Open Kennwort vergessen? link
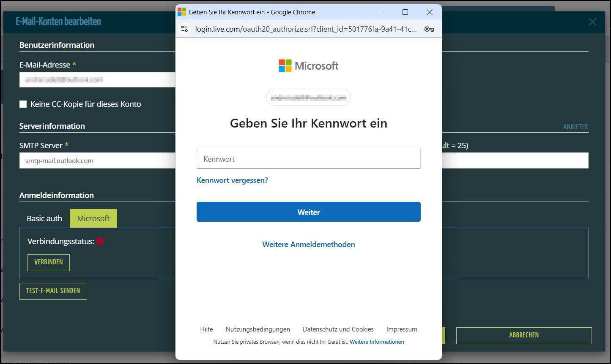This screenshot has width=611, height=364. pos(232,180)
